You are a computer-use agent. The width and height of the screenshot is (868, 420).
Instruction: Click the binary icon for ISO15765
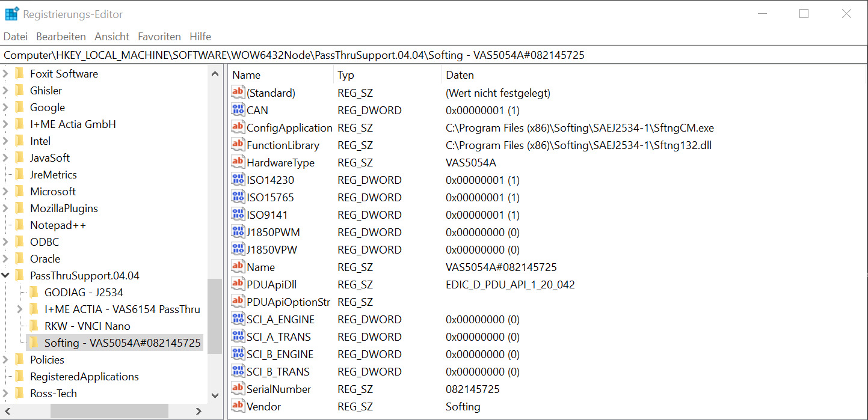pos(238,198)
